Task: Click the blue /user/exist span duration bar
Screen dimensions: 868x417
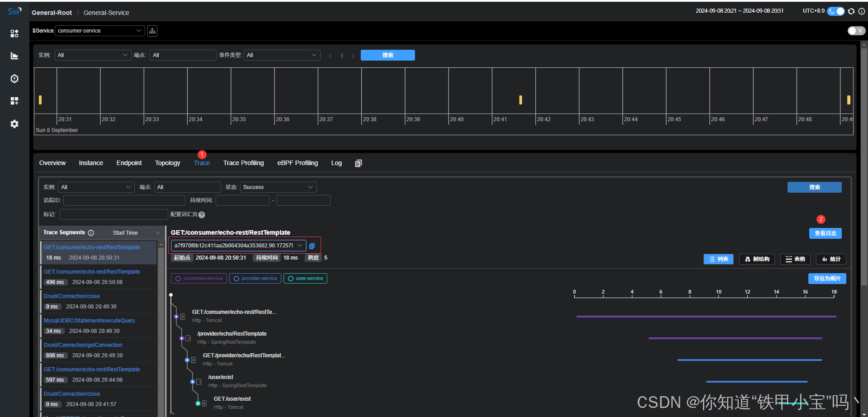Action: pos(757,382)
